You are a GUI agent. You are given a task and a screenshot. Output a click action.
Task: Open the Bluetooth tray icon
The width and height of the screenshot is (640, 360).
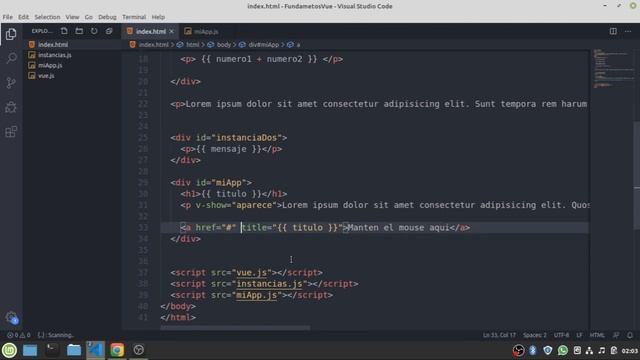click(533, 350)
